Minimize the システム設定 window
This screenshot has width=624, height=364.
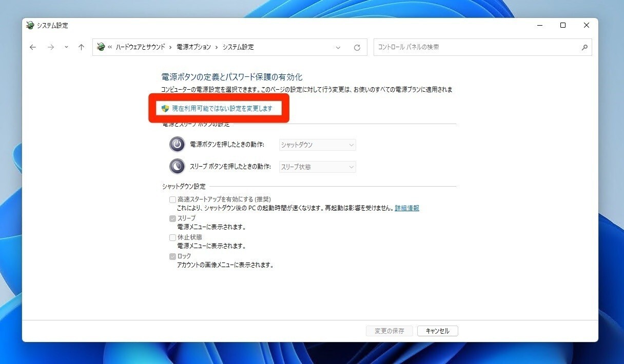click(539, 25)
